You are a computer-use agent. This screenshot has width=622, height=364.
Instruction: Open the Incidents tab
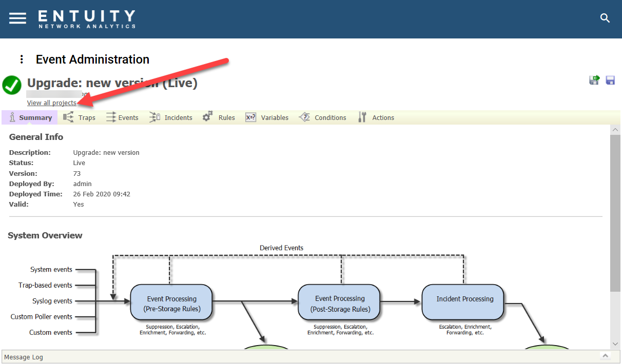point(171,117)
